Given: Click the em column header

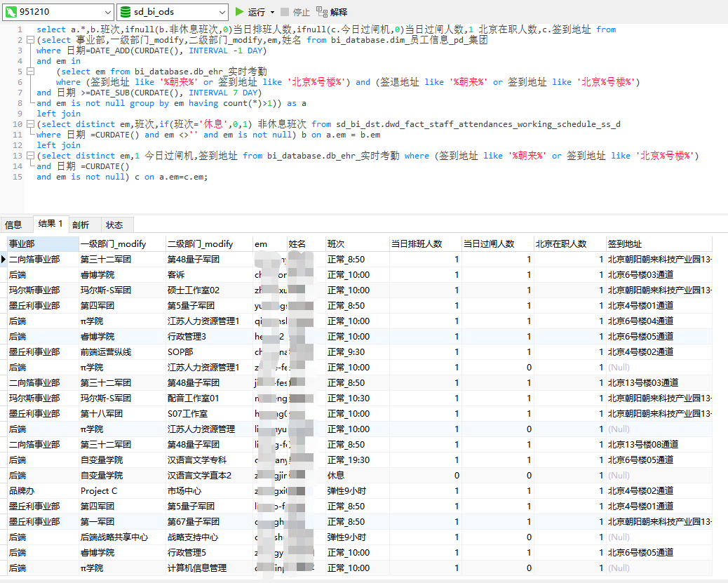Looking at the screenshot, I should point(270,244).
